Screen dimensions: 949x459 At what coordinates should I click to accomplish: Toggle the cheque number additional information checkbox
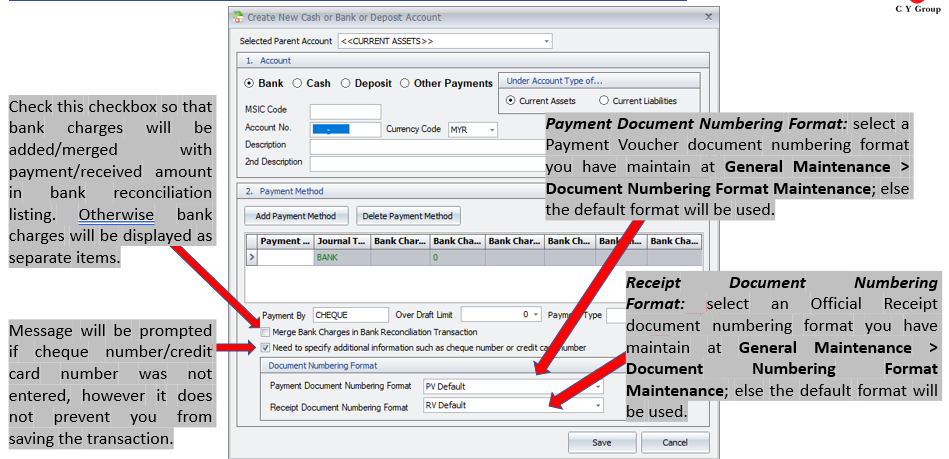click(265, 347)
